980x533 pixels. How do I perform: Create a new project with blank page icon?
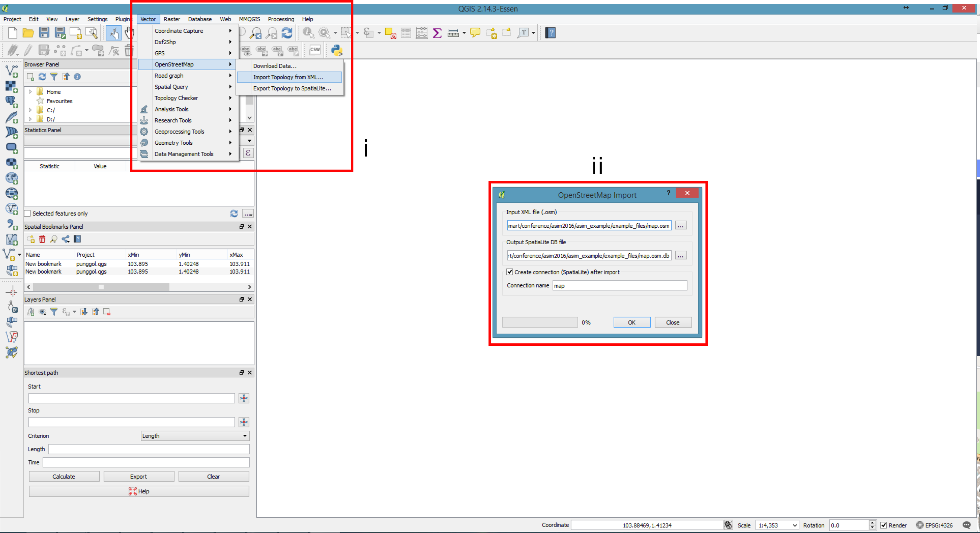(x=13, y=33)
